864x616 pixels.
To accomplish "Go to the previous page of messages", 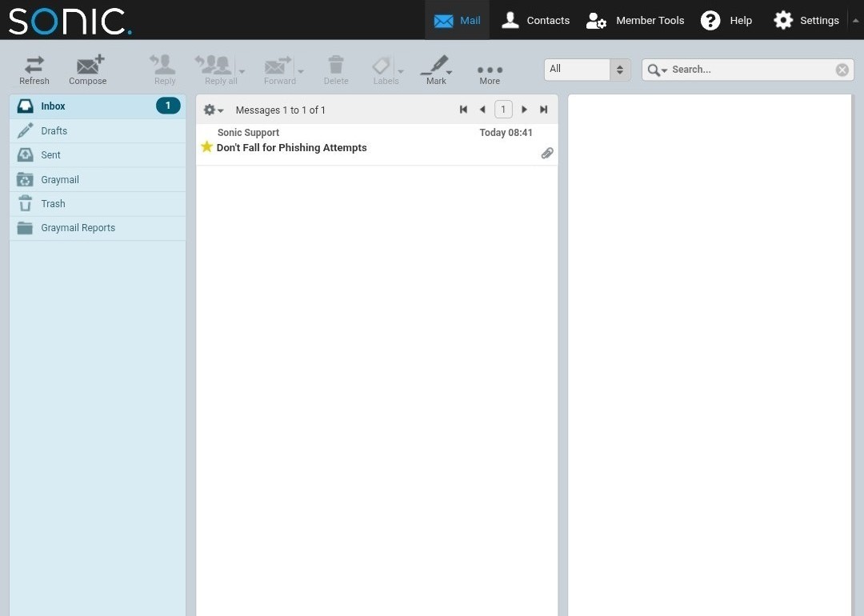I will point(482,110).
